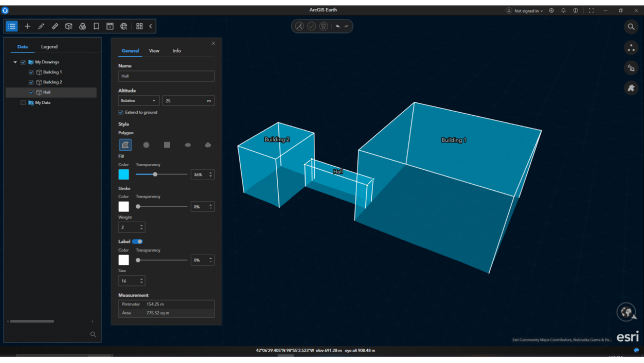Open the notifications bell
This screenshot has height=363, width=644.
(x=564, y=11)
